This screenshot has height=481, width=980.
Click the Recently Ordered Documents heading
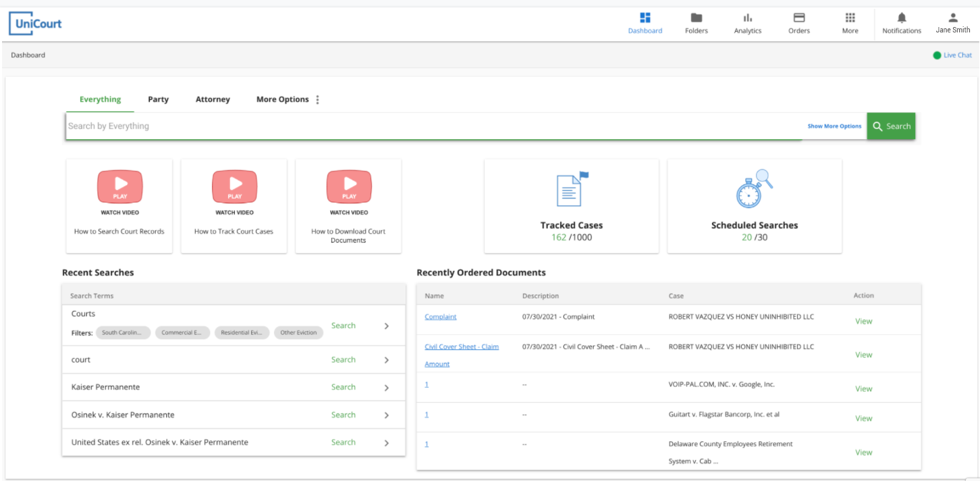coord(481,273)
